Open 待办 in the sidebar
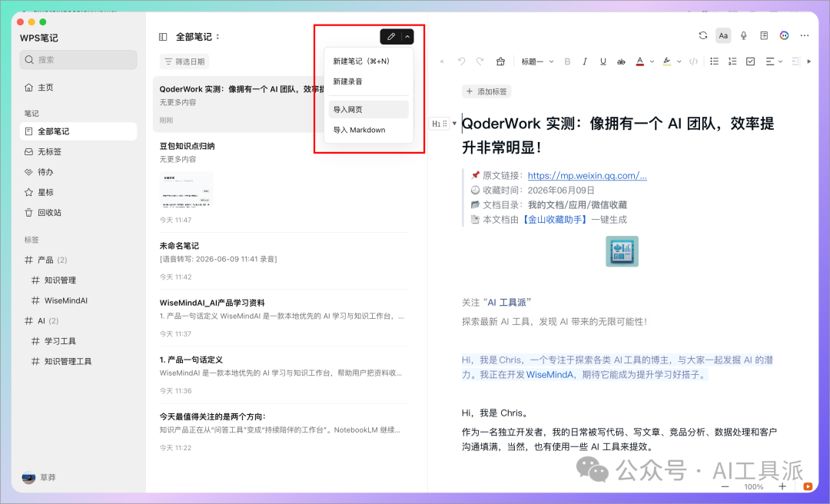The width and height of the screenshot is (830, 504). [x=78, y=172]
